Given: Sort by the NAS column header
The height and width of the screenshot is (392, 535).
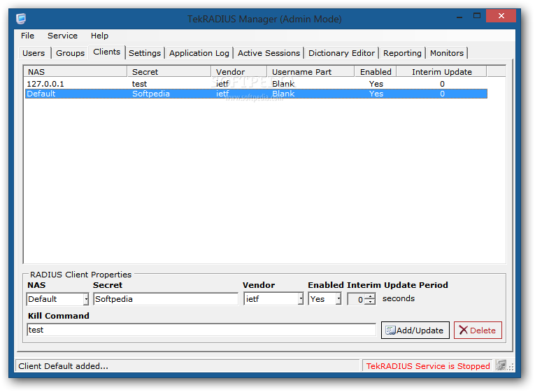Looking at the screenshot, I should pyautogui.click(x=76, y=72).
